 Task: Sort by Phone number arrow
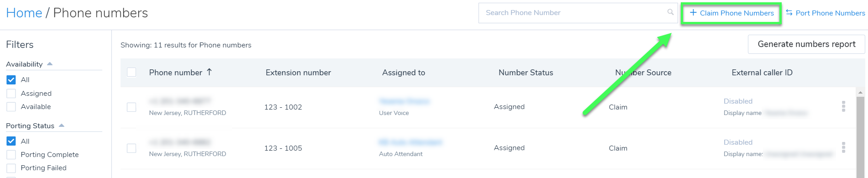tap(209, 72)
